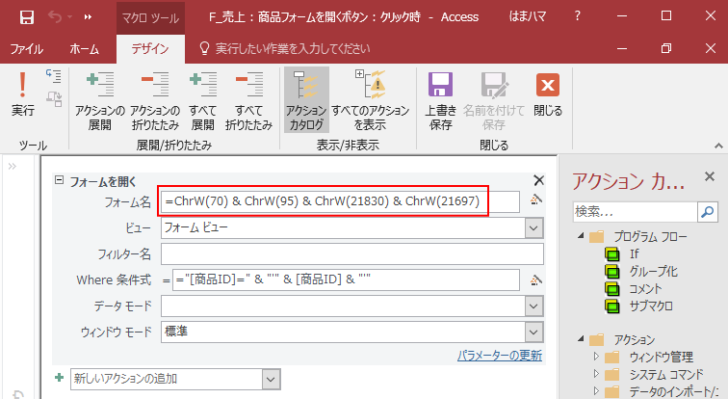The image size is (728, 399).
Task: Open the データ モード dropdown
Action: pos(534,306)
